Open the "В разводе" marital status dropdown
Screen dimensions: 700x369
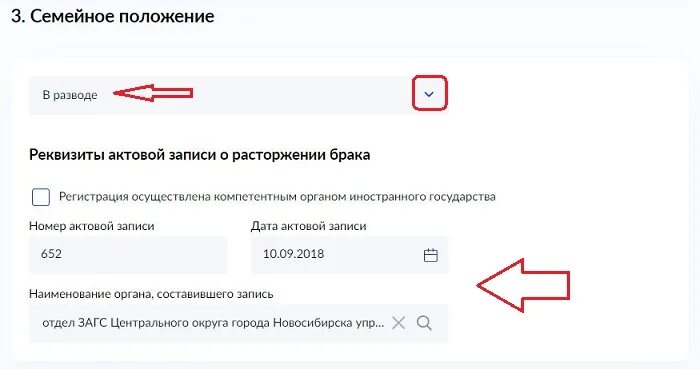pos(238,95)
